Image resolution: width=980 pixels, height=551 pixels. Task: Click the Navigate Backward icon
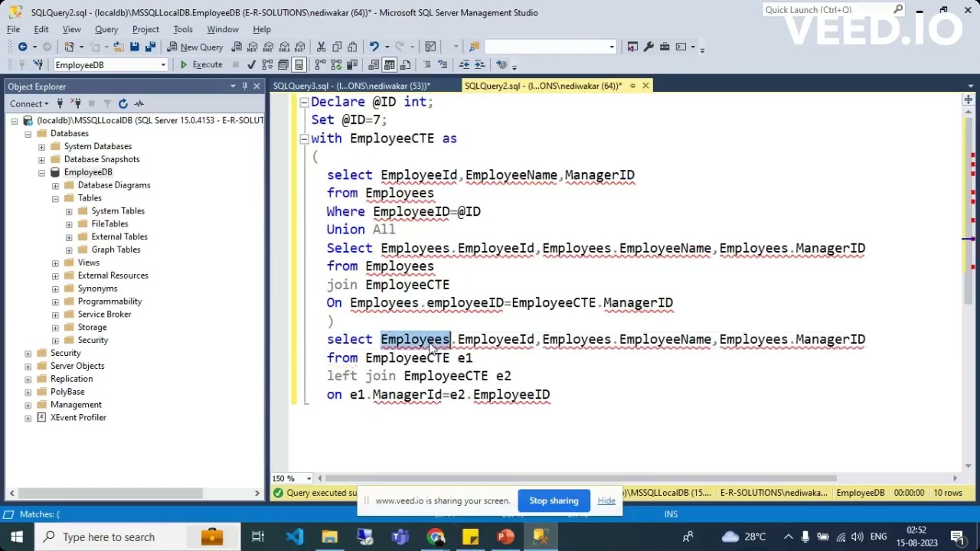point(22,47)
